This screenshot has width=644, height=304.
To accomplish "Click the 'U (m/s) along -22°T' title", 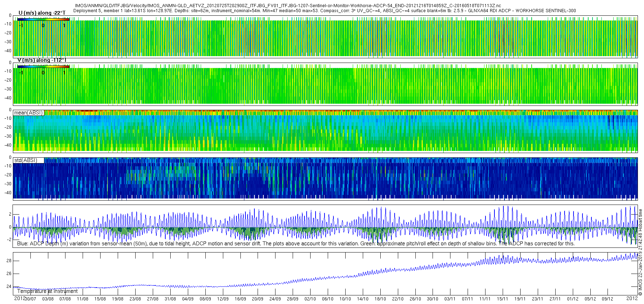I will (x=42, y=13).
